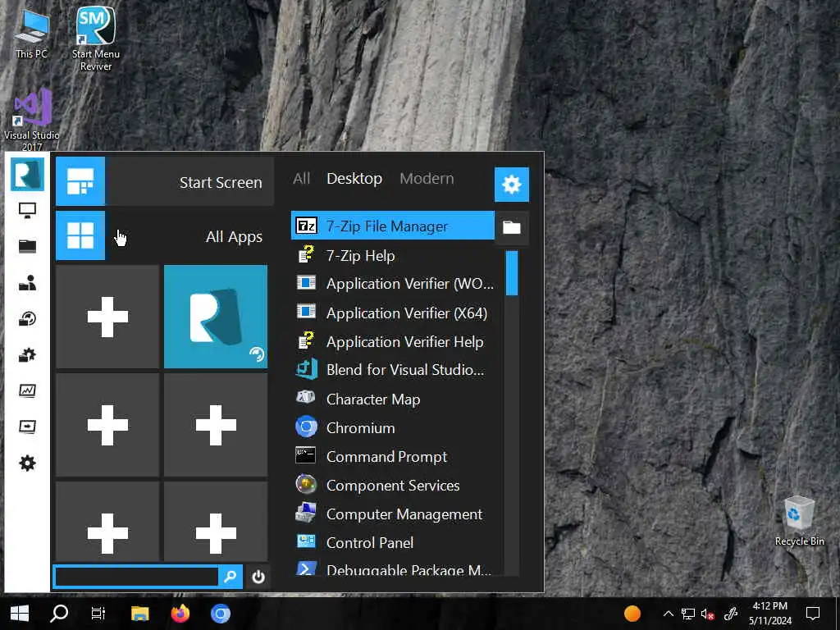Open the notification center icon
The image size is (840, 630).
click(813, 614)
